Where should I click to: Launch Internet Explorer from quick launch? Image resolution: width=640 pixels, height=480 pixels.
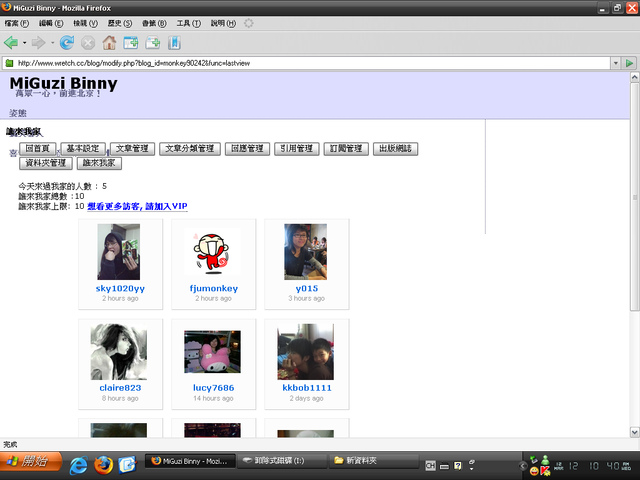(x=78, y=464)
